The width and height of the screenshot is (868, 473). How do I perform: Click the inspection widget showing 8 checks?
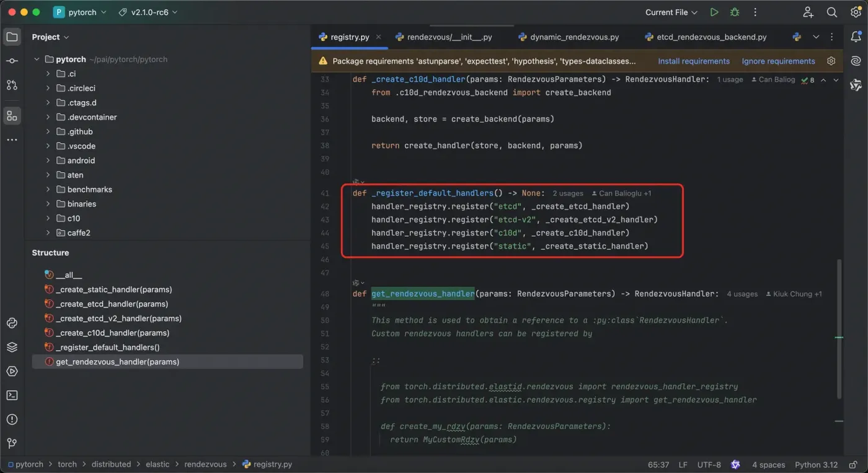click(x=807, y=80)
